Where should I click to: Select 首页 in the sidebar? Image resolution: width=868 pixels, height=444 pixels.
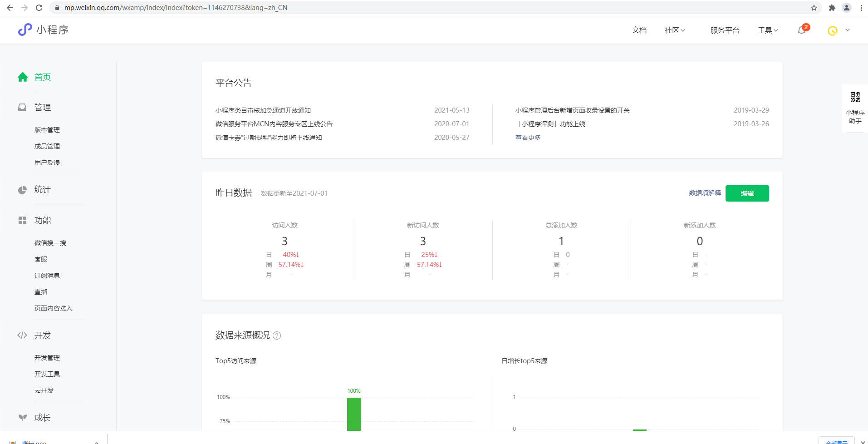[x=43, y=77]
